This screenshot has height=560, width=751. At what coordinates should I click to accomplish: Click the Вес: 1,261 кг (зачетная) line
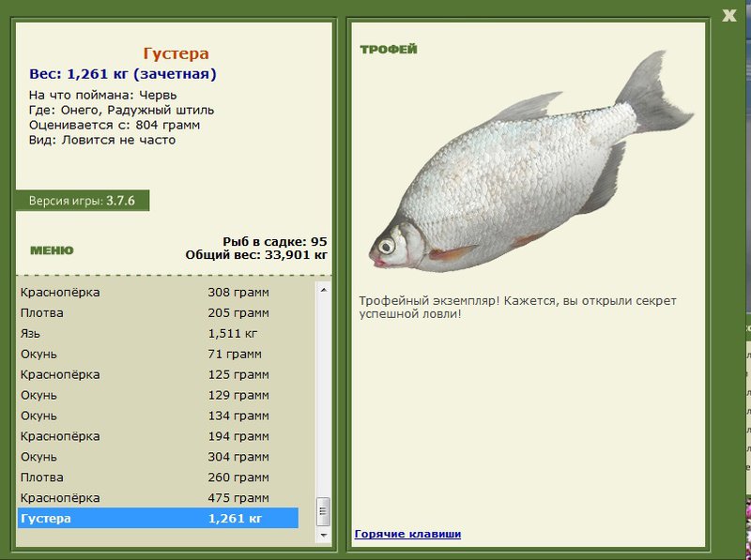[x=123, y=74]
